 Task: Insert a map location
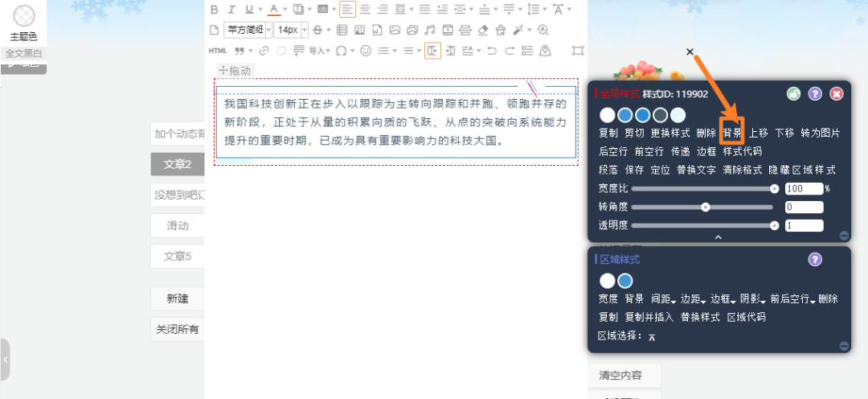pyautogui.click(x=545, y=51)
